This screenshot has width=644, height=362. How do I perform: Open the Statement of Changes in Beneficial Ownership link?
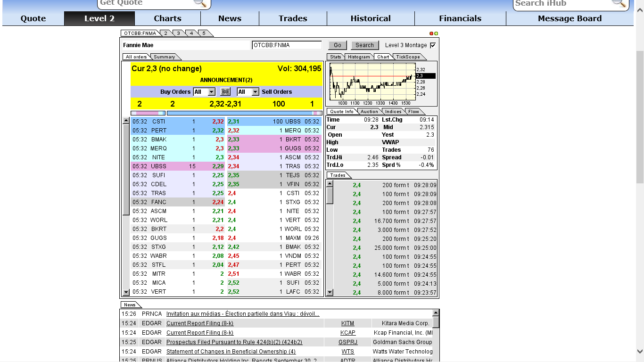coord(231,352)
